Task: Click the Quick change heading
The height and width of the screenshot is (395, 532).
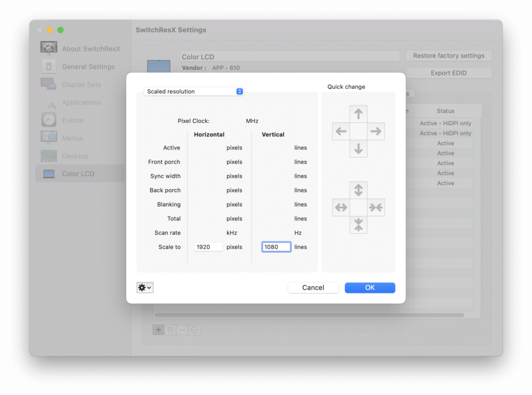Action: [346, 87]
